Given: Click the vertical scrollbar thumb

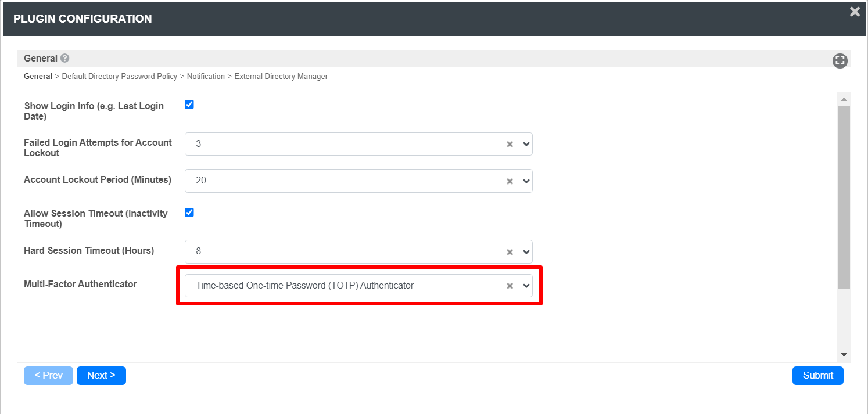Looking at the screenshot, I should pos(844,196).
